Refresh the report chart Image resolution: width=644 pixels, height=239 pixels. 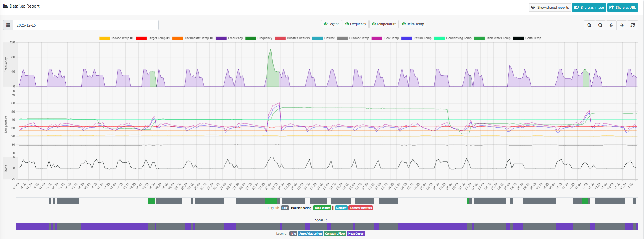click(633, 25)
